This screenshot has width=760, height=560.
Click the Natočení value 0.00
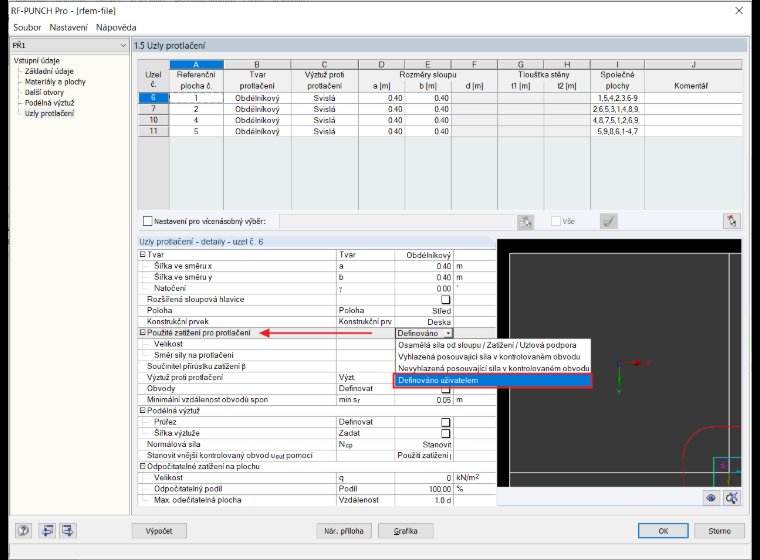(x=424, y=288)
